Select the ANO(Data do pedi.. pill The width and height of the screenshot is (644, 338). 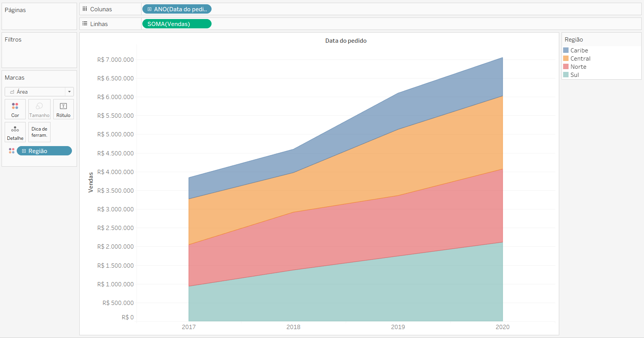click(x=177, y=9)
